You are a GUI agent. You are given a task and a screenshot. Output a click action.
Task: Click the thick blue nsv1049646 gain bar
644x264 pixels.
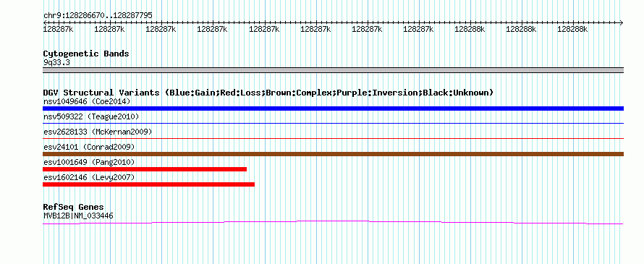(x=333, y=108)
